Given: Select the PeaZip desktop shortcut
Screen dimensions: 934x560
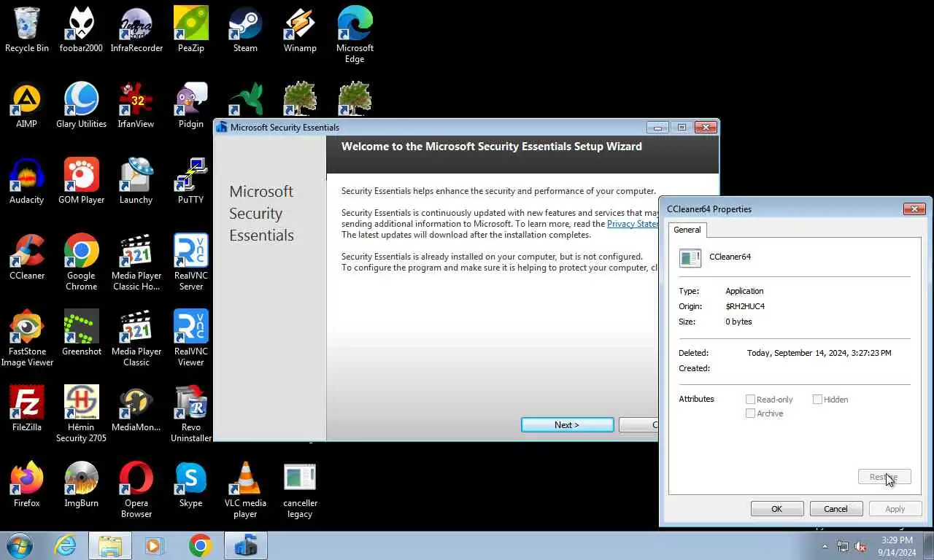Looking at the screenshot, I should pyautogui.click(x=190, y=30).
